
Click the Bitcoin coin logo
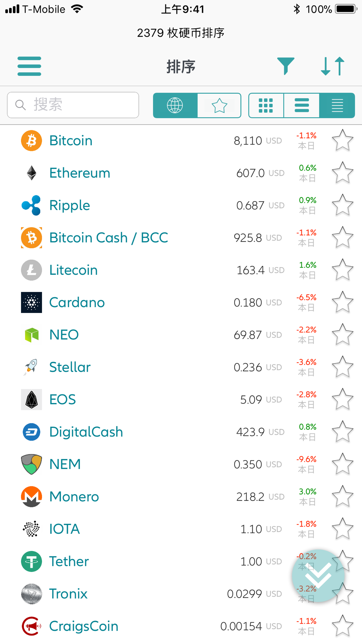coord(31,141)
